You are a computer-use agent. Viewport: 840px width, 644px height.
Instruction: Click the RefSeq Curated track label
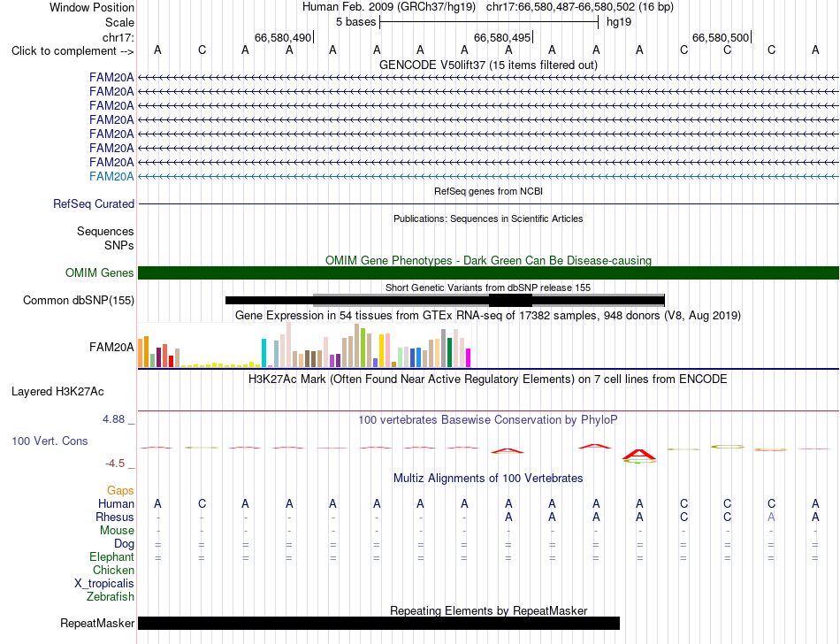coord(94,203)
